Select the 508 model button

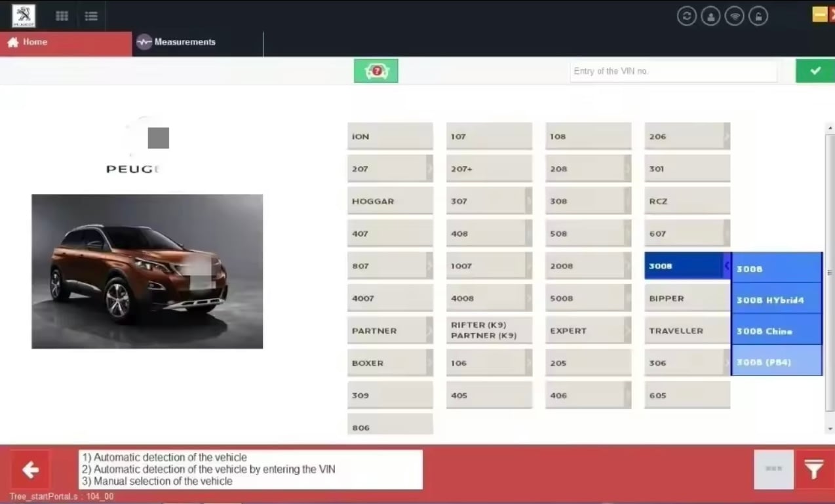[588, 233]
